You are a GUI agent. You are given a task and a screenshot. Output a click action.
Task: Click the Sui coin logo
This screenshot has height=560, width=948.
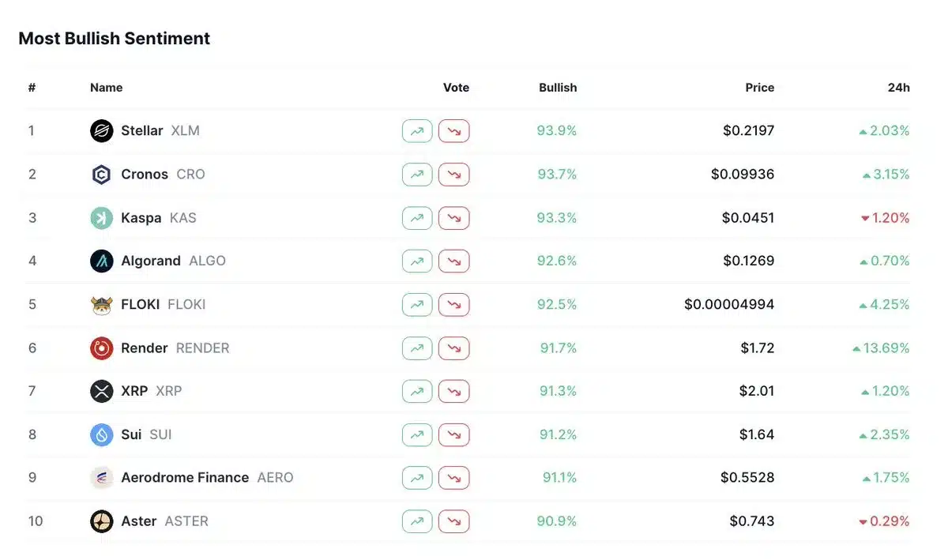pyautogui.click(x=102, y=434)
